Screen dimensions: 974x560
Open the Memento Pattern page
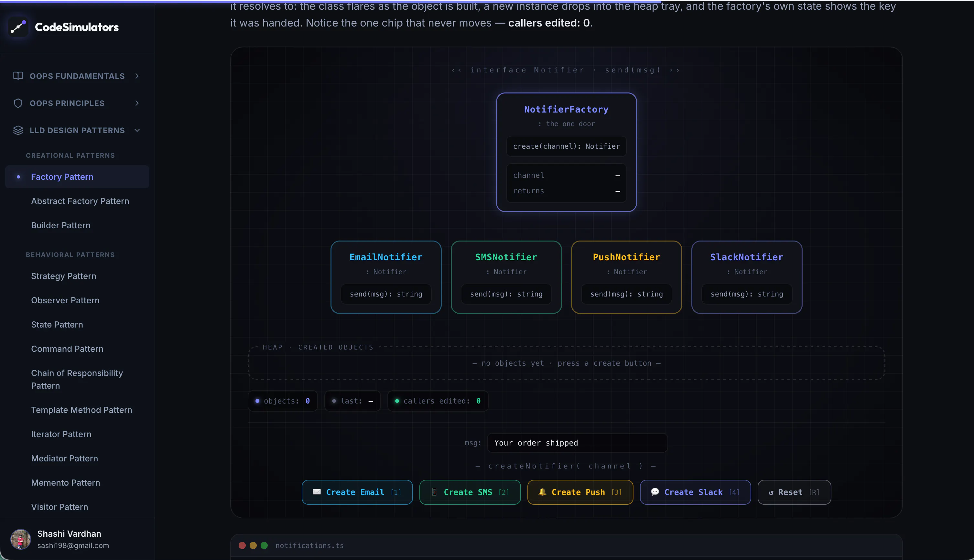point(65,482)
